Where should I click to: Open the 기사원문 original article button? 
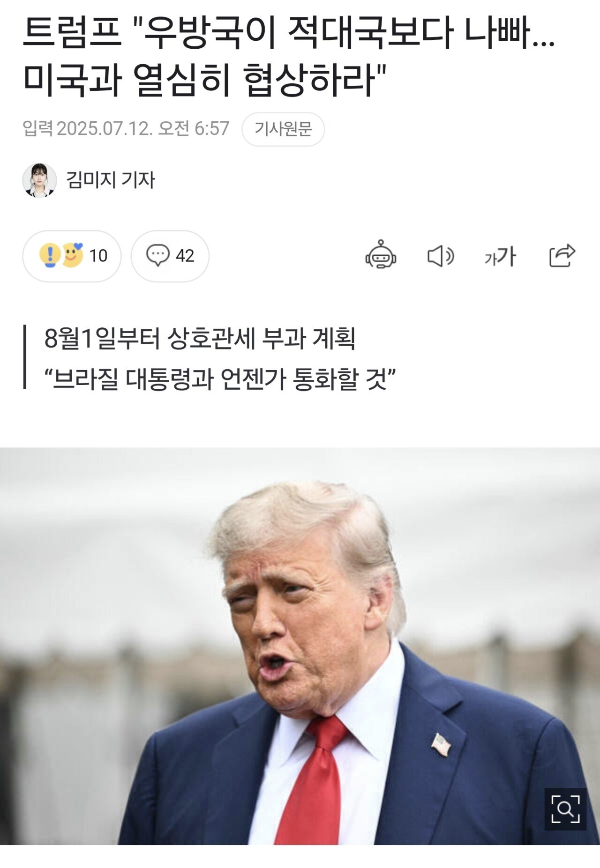click(283, 129)
